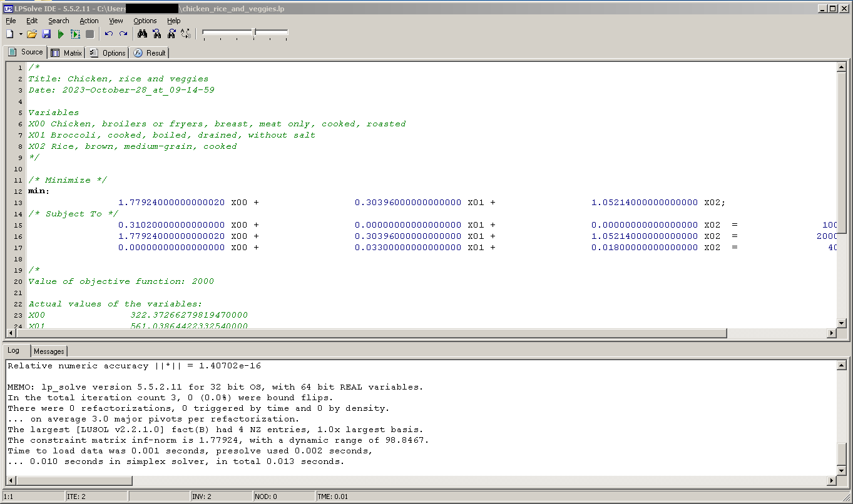The image size is (853, 504).
Task: Switch to the Matrix tab
Action: click(x=66, y=53)
